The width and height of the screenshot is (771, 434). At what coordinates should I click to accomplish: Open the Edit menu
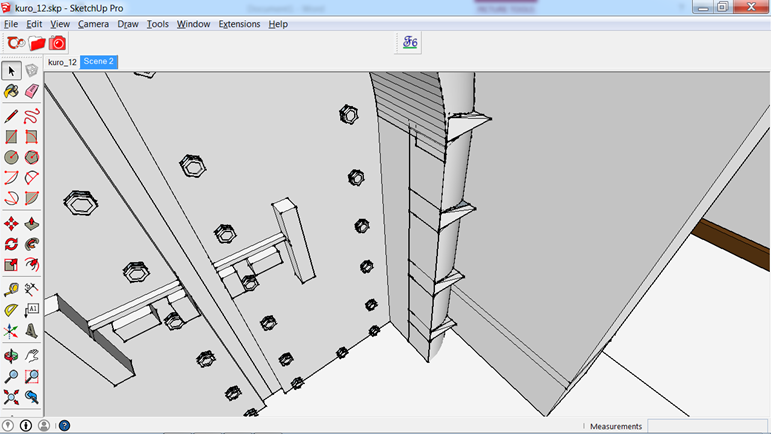pyautogui.click(x=34, y=24)
